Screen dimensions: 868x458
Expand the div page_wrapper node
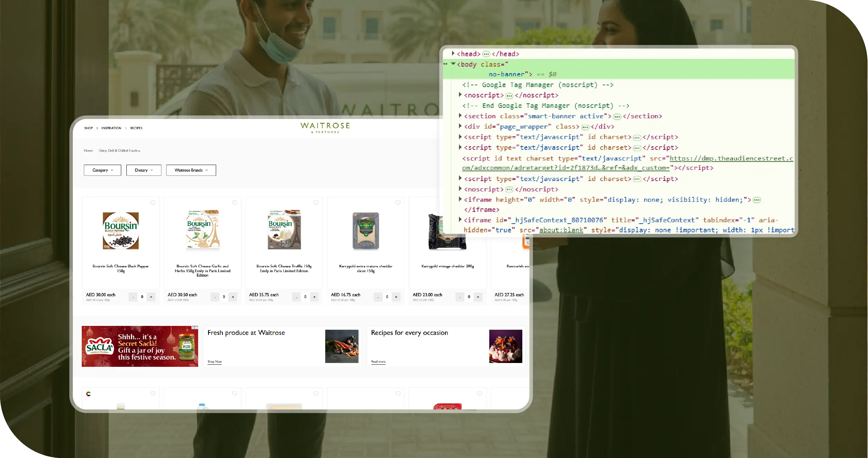pyautogui.click(x=460, y=126)
